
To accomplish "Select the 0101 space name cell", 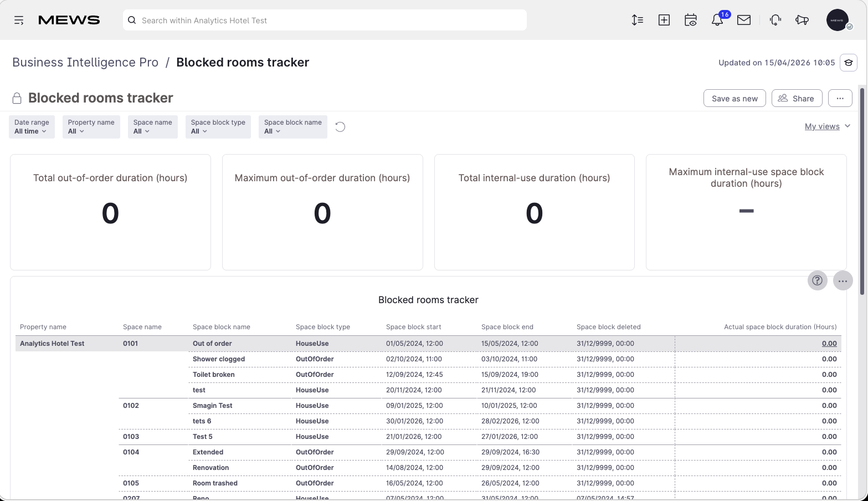I will click(x=131, y=344).
